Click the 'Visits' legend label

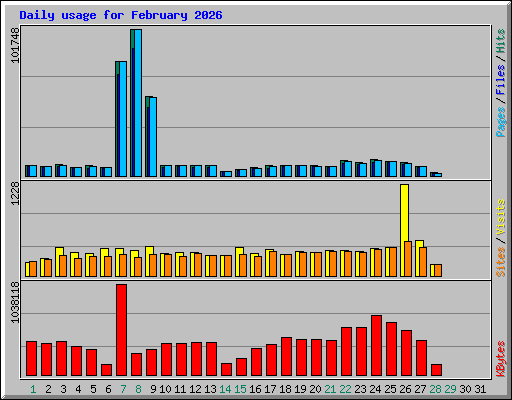(x=501, y=217)
